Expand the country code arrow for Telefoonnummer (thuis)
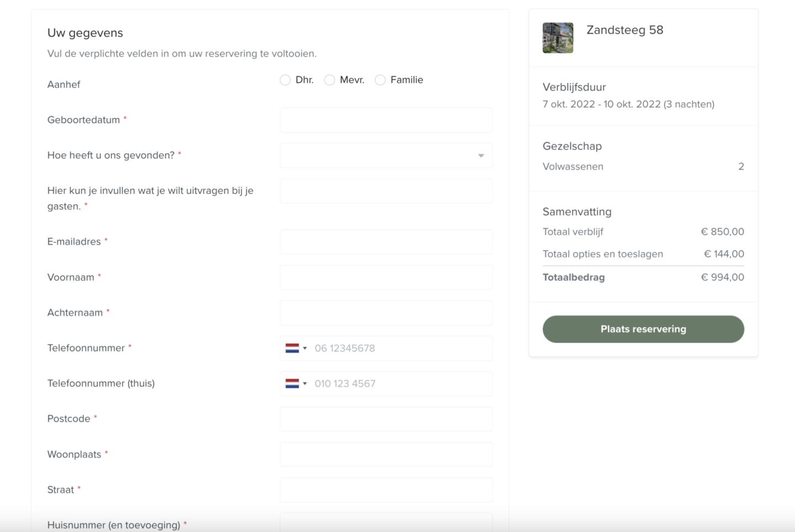 coord(305,384)
